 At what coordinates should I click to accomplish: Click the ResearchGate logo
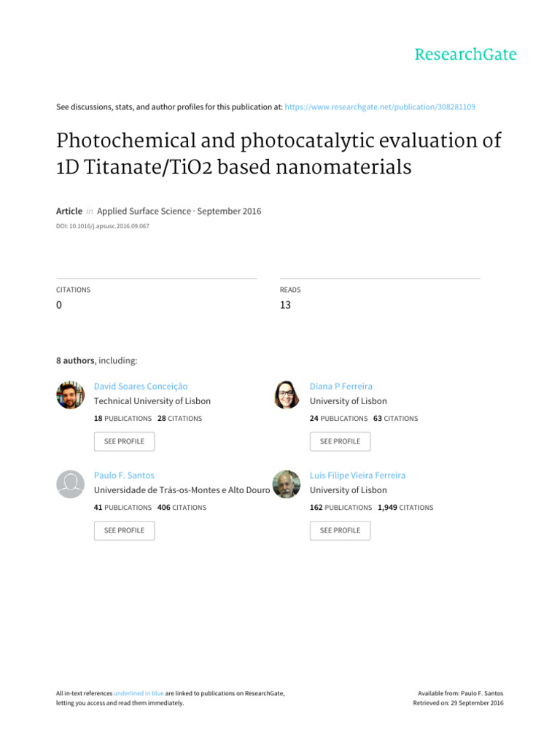(x=465, y=54)
